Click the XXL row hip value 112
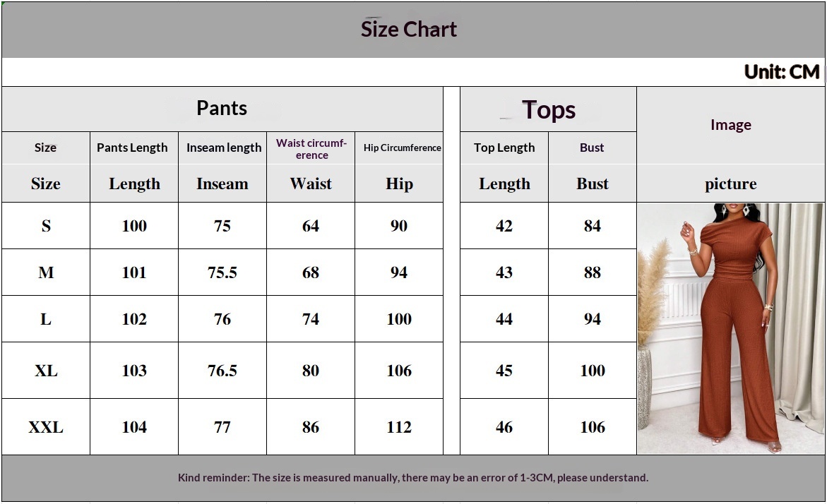The height and width of the screenshot is (504, 827). point(399,427)
